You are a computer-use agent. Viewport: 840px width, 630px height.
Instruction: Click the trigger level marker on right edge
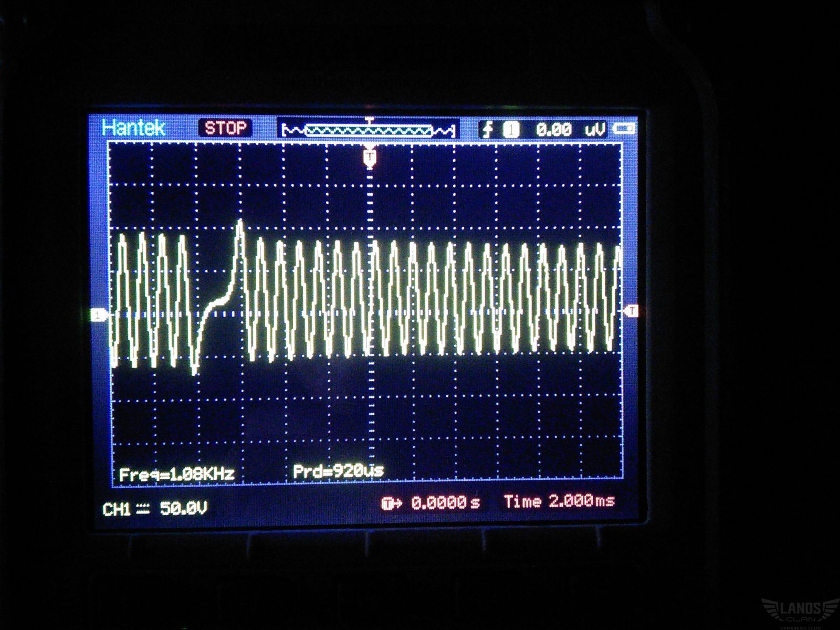tap(632, 311)
